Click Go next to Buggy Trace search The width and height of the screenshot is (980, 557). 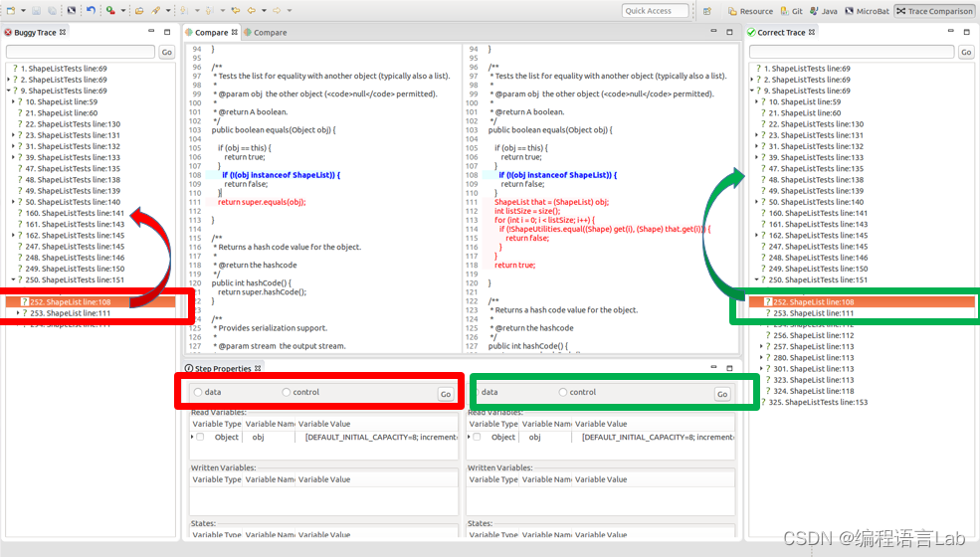pos(167,52)
